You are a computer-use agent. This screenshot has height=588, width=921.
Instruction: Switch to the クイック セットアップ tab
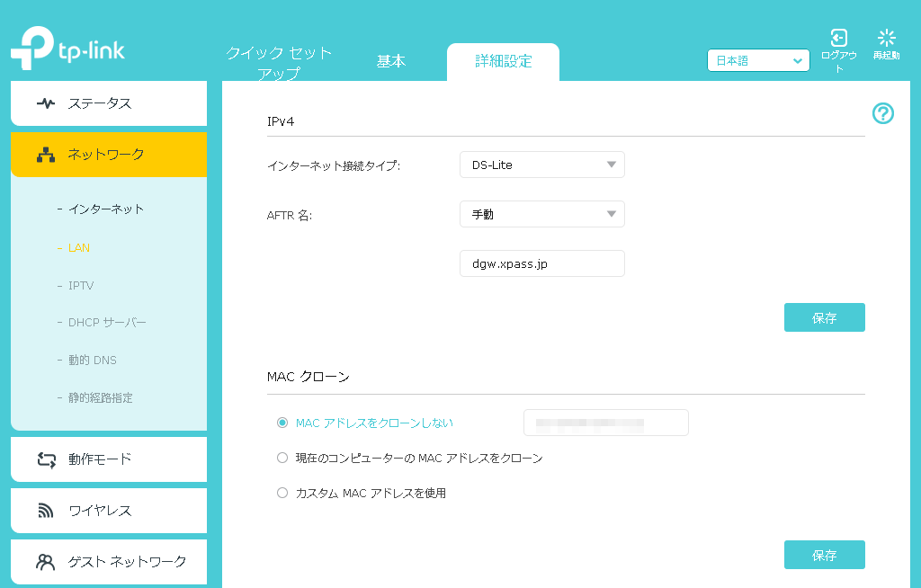tap(279, 63)
